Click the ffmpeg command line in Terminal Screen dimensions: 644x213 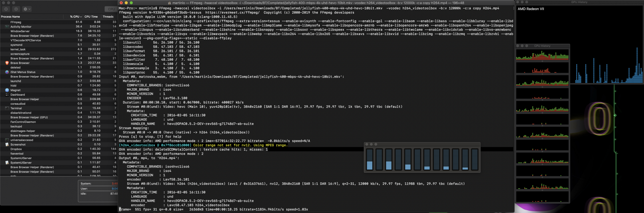pyautogui.click(x=309, y=8)
